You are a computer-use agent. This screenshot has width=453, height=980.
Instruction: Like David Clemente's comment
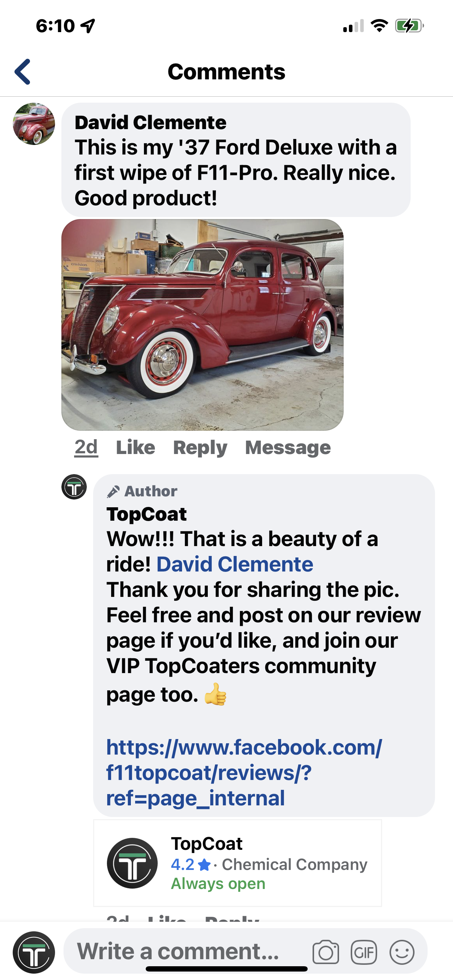pos(135,447)
